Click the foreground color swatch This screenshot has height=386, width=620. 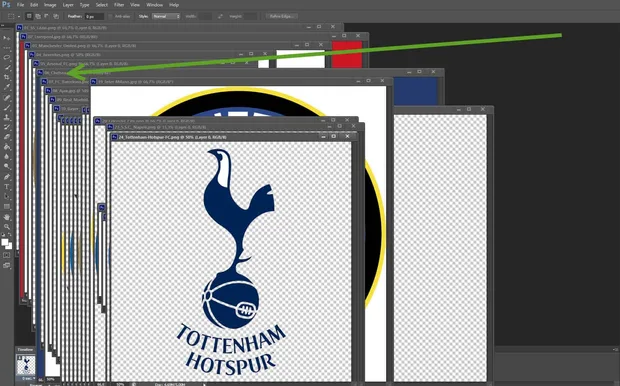pos(5,242)
